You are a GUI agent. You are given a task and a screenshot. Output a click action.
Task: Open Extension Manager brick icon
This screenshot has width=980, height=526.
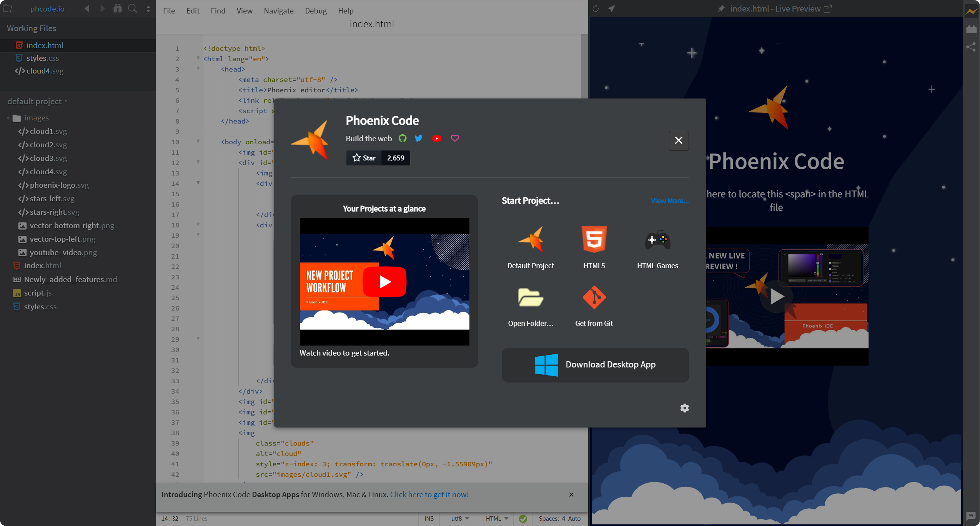pyautogui.click(x=971, y=29)
